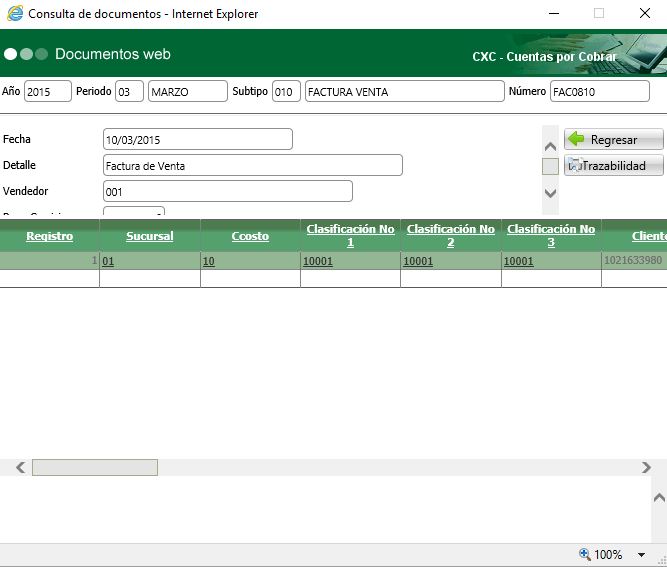This screenshot has width=667, height=567.
Task: Click the horizontal scrollbar left arrow
Action: click(20, 467)
